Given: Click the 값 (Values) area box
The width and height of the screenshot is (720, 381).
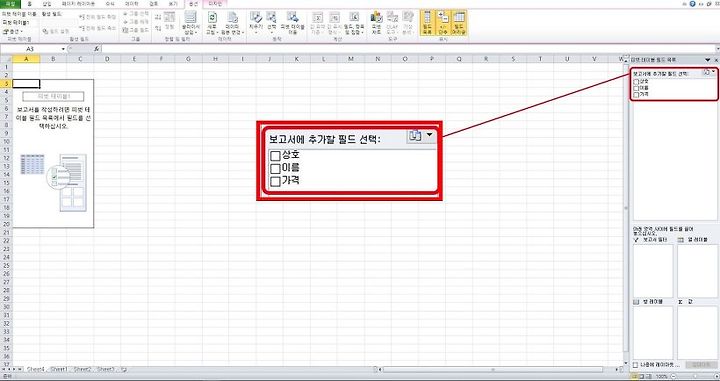Looking at the screenshot, I should (x=697, y=333).
